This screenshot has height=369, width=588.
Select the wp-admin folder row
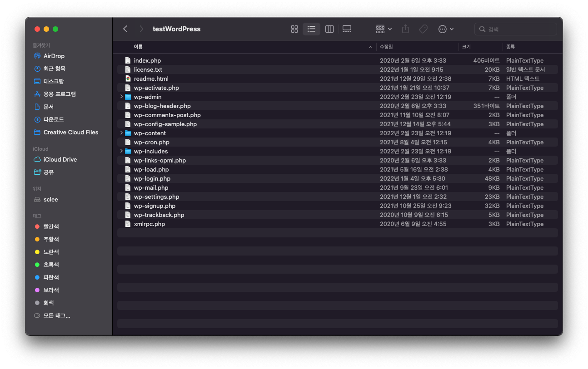coord(337,97)
